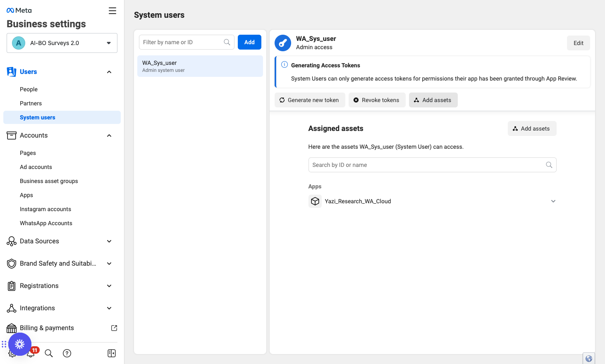Click the Meta logo
This screenshot has height=364, width=605.
(19, 10)
